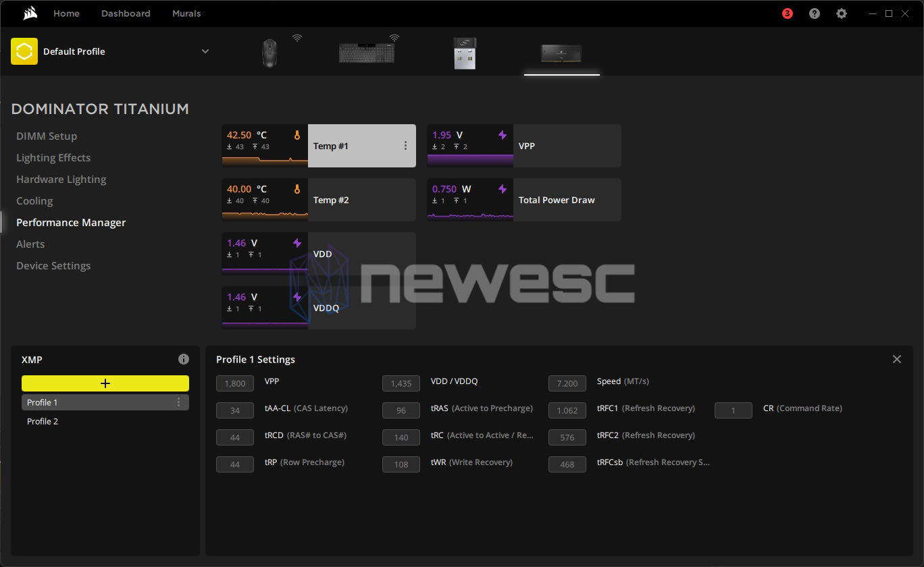
Task: Open the notifications badge showing 3
Action: coord(787,13)
